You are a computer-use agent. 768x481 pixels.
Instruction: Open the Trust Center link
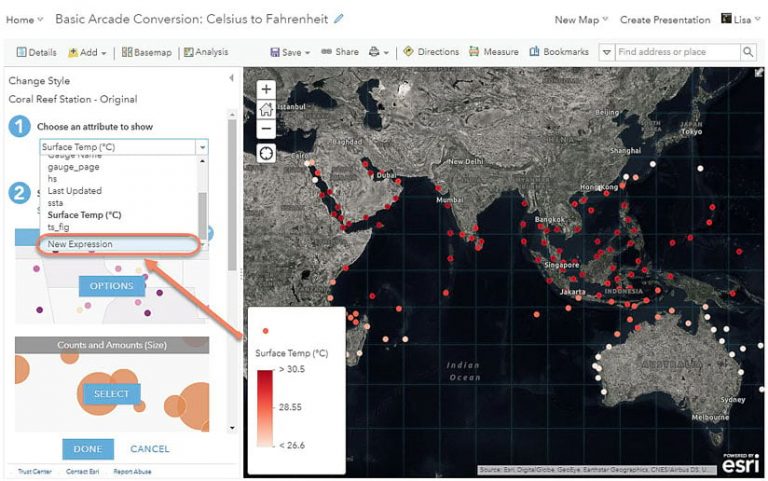coord(35,472)
